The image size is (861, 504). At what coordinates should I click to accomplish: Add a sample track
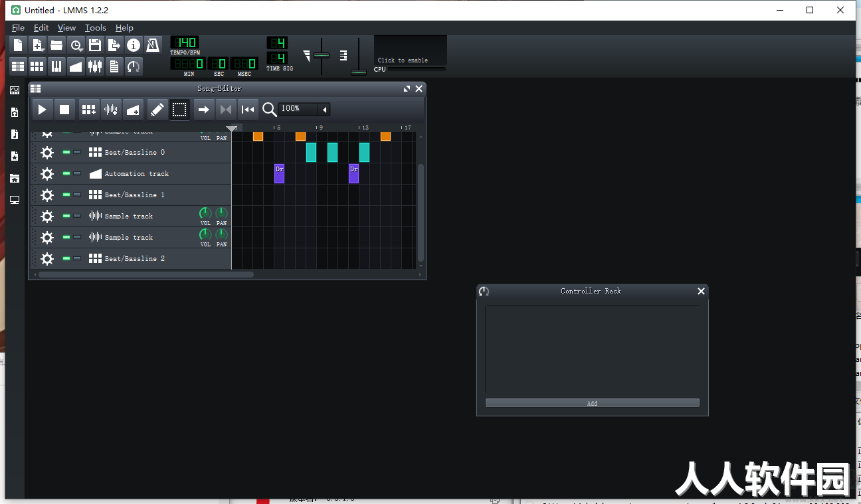coord(111,110)
